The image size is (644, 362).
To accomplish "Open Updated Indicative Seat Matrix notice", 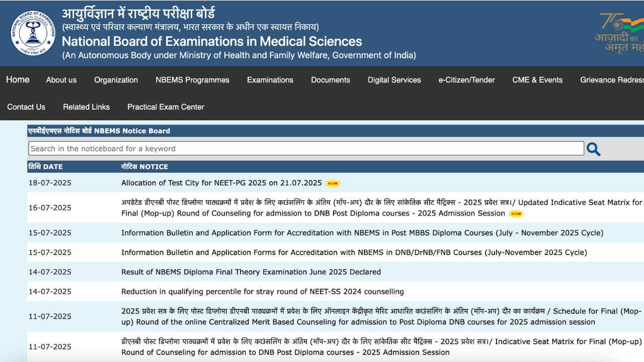I will pos(382,208).
